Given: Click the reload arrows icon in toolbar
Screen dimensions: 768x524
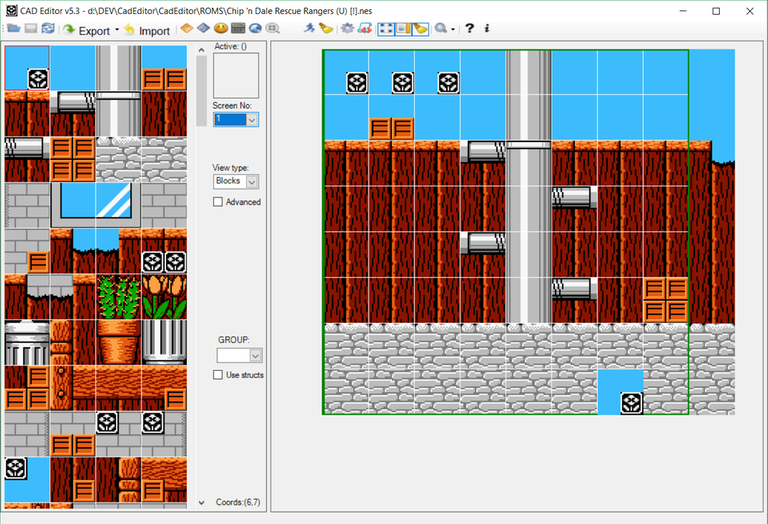Looking at the screenshot, I should 47,30.
